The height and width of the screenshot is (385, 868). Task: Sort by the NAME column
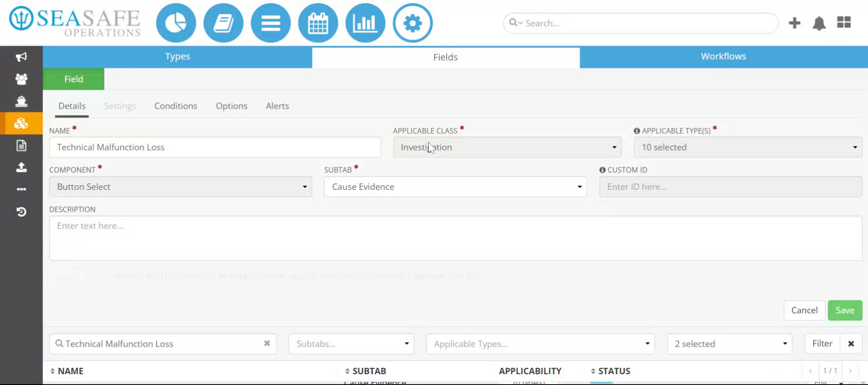point(66,371)
